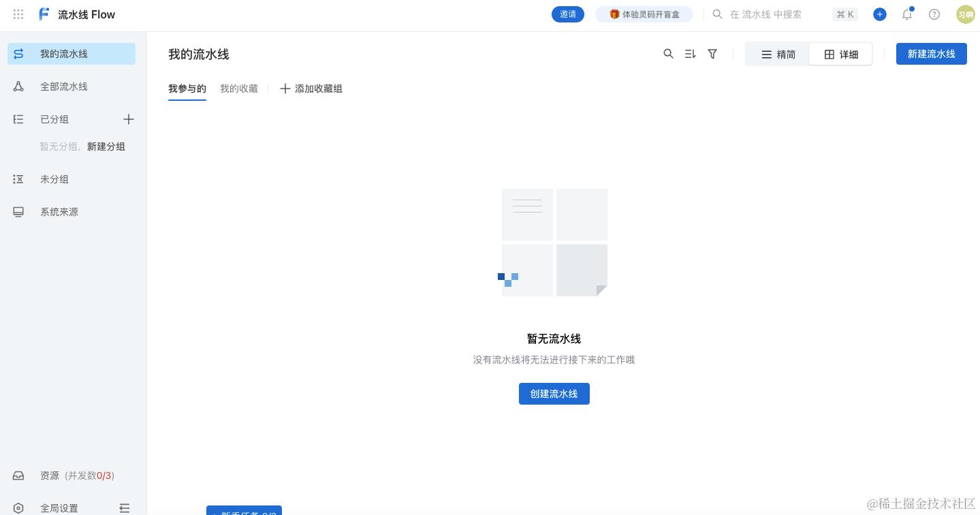Viewport: 980px width, 515px height.
Task: Select the 我参与的 tab
Action: point(187,89)
